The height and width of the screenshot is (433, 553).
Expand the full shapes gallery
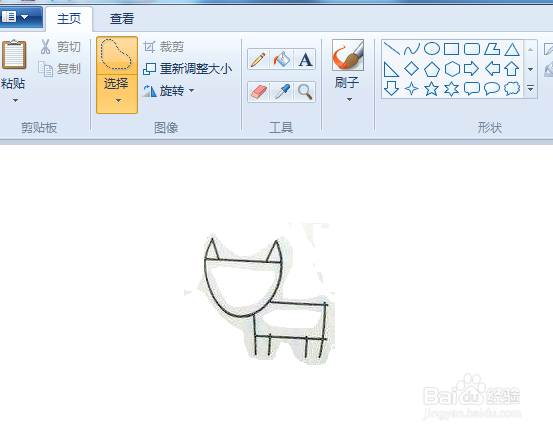click(530, 88)
